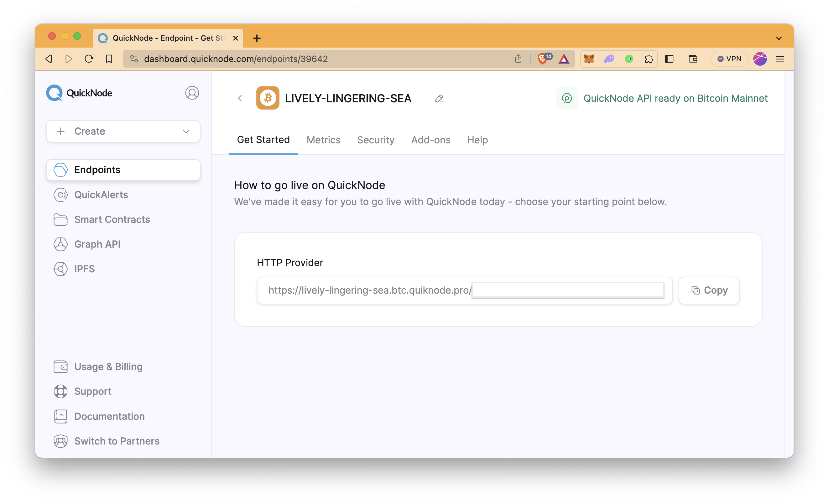This screenshot has height=504, width=829.
Task: Click the Support lifebuoy icon
Action: (60, 391)
